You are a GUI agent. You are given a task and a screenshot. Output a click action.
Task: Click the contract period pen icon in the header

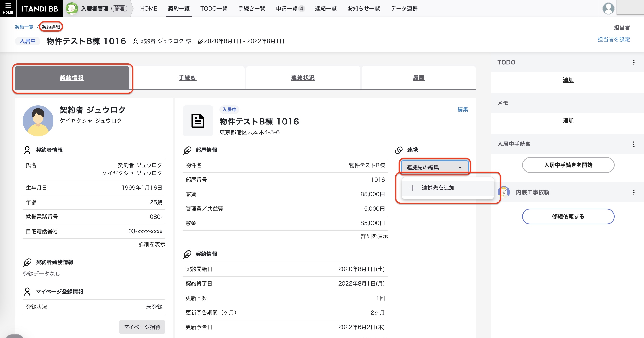200,41
